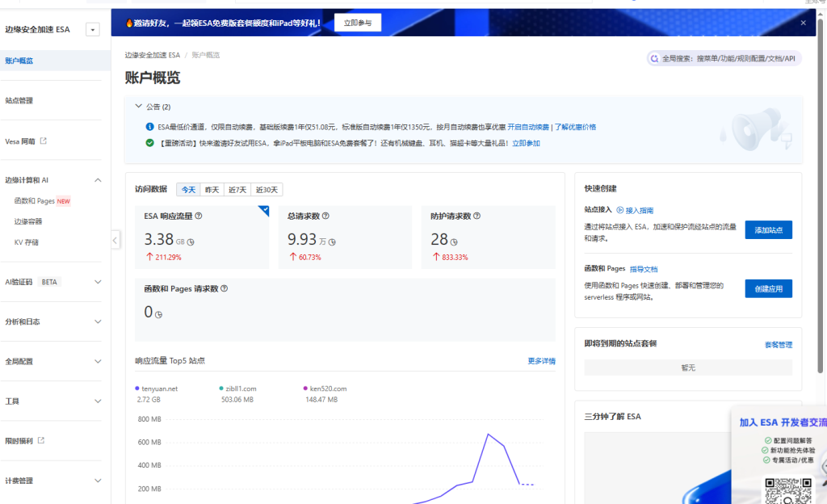
Task: Select the 近30天 time range tab
Action: click(x=267, y=190)
